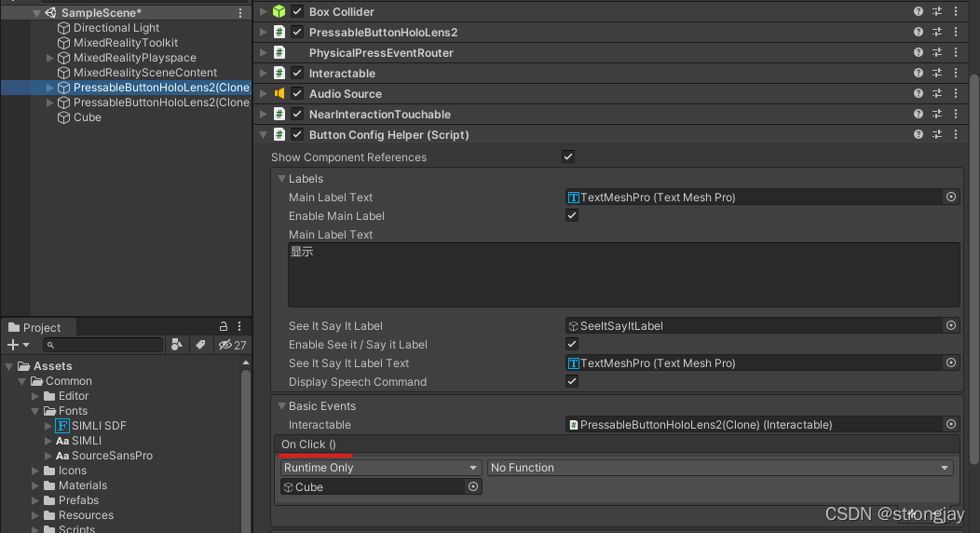Pick object for Main Label Text field

pos(950,197)
